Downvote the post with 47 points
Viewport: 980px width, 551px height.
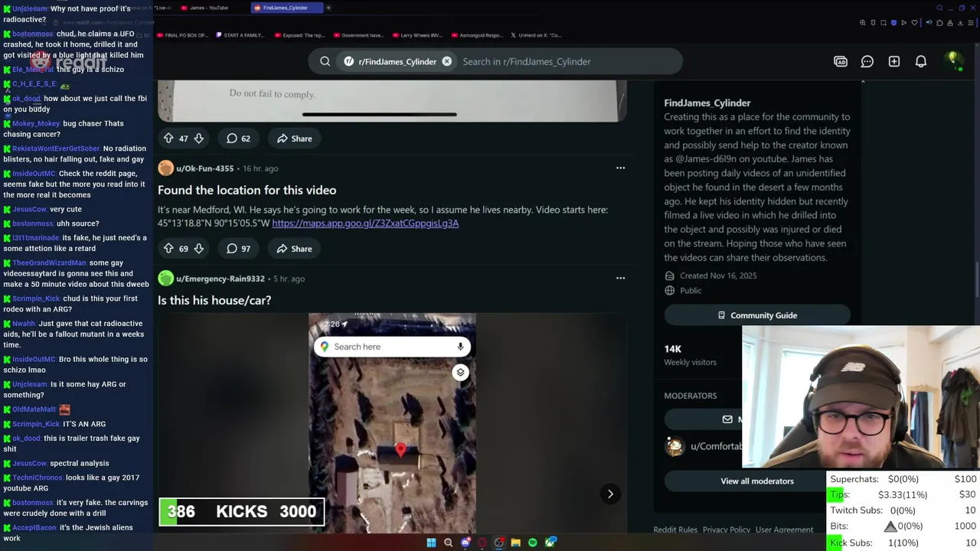tap(198, 139)
